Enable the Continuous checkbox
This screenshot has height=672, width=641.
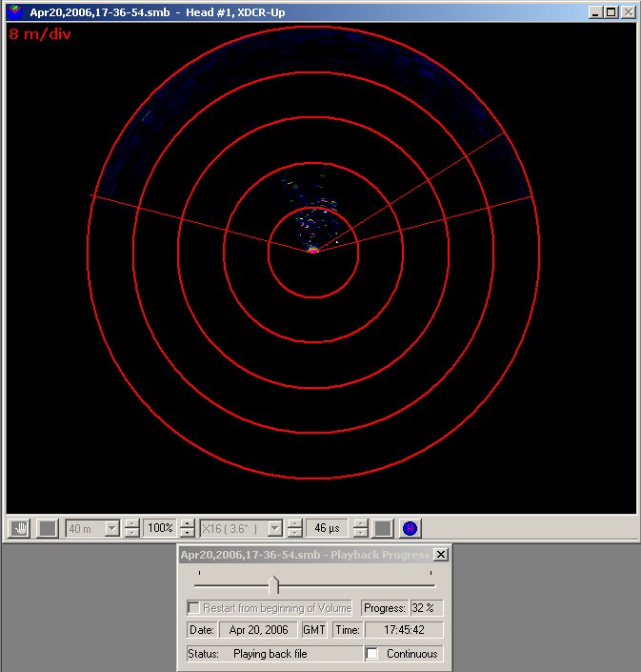point(372,654)
